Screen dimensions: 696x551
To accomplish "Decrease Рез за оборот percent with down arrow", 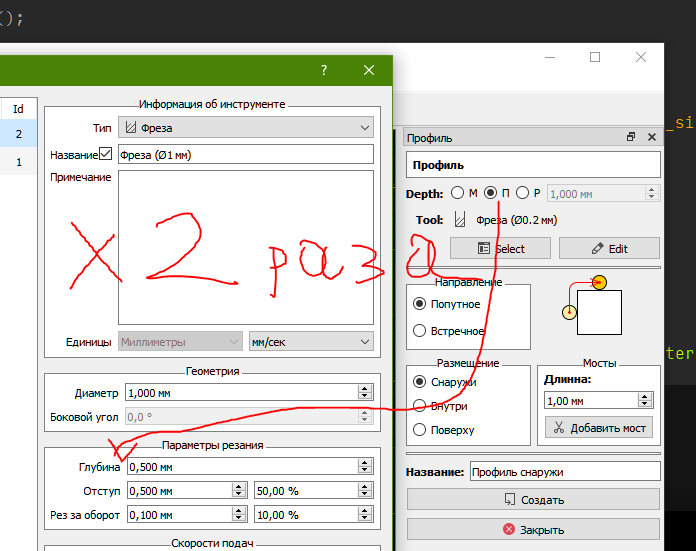I will coord(365,519).
